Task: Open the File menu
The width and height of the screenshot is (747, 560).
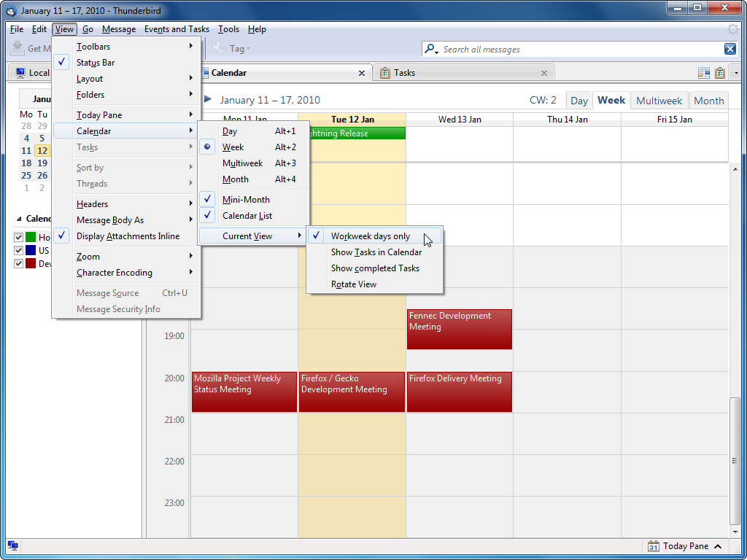Action: [17, 29]
